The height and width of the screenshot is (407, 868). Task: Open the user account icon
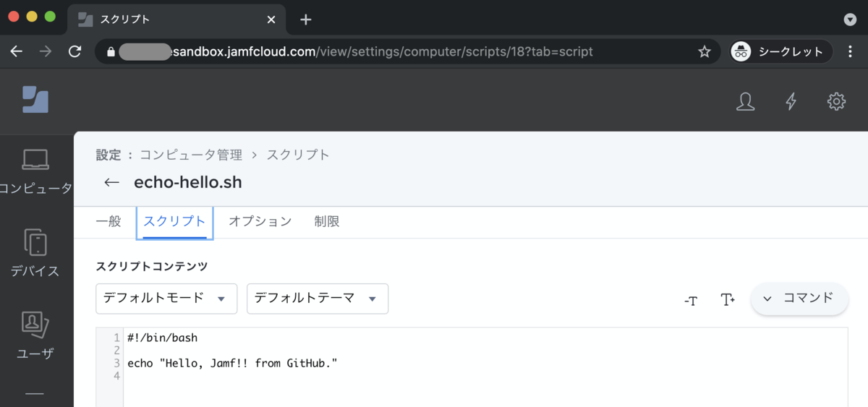pos(745,102)
